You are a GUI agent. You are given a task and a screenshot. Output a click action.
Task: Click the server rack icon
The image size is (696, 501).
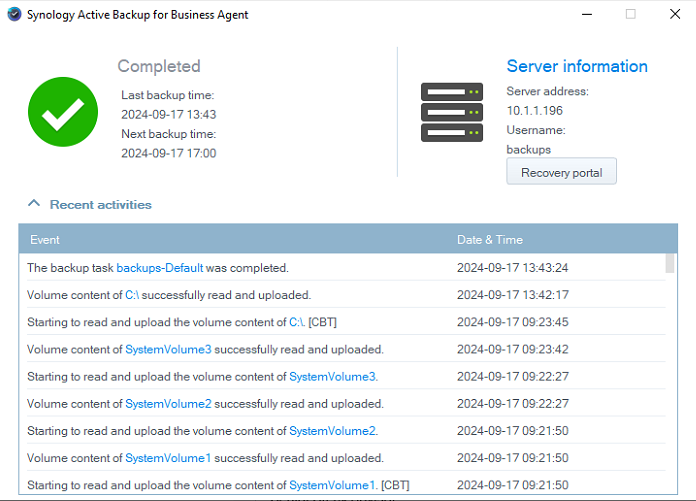[x=452, y=111]
